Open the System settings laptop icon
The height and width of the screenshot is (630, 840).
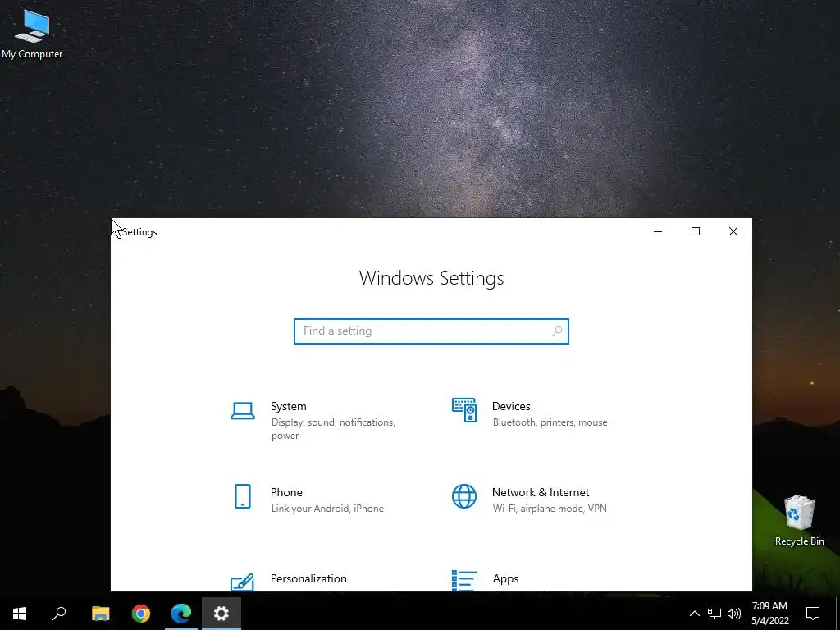click(x=243, y=411)
